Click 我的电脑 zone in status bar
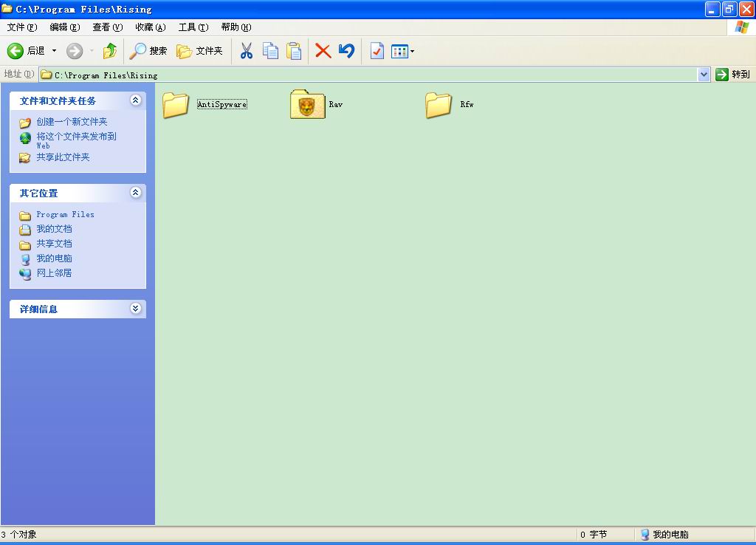This screenshot has width=756, height=545. tap(664, 535)
